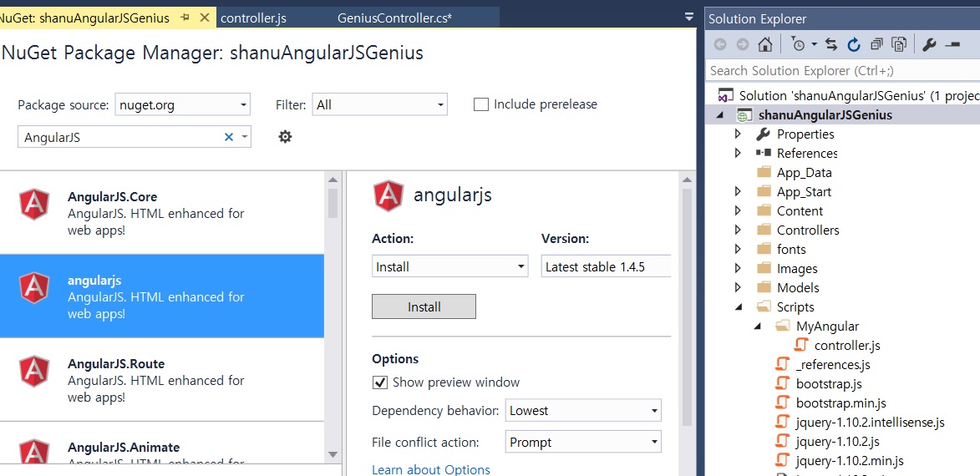Image resolution: width=980 pixels, height=476 pixels.
Task: Click the shanuAngularJSGenius project globe icon
Action: click(744, 115)
